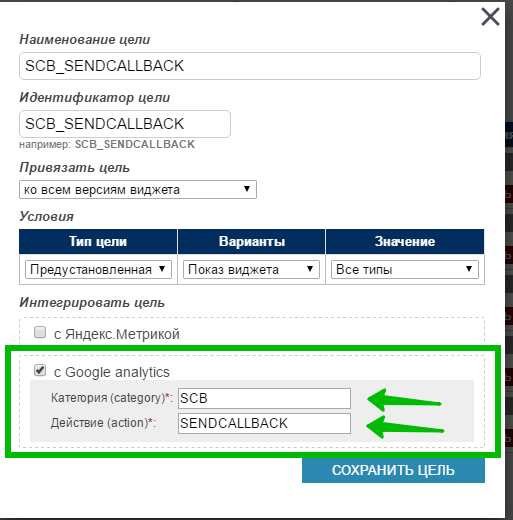
Task: Click the с Яндекс.Метрикой label text
Action: click(117, 334)
